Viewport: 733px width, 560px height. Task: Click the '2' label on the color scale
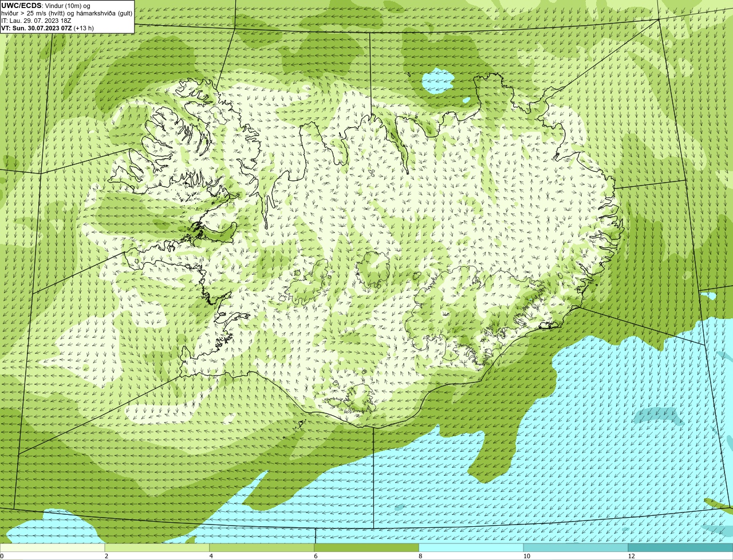pyautogui.click(x=107, y=556)
